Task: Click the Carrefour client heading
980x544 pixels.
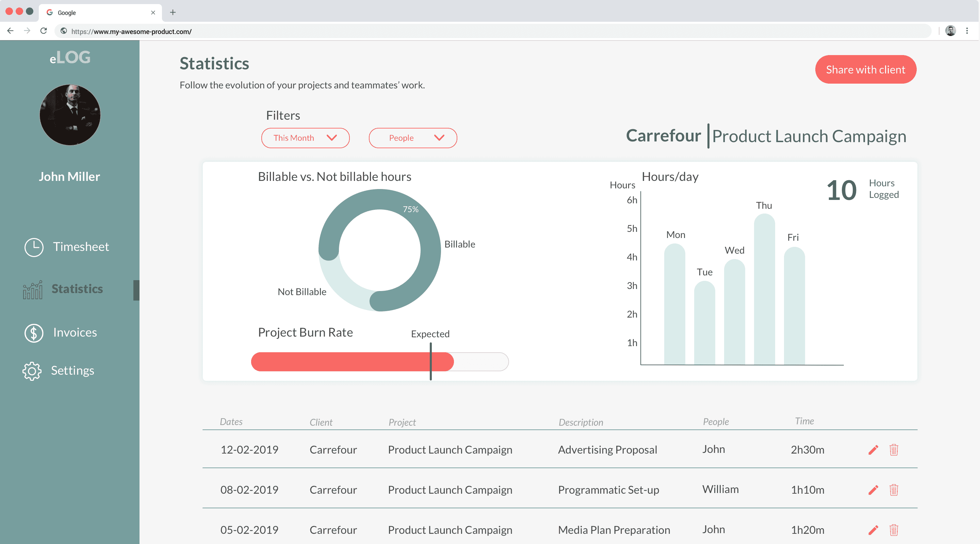Action: [663, 136]
